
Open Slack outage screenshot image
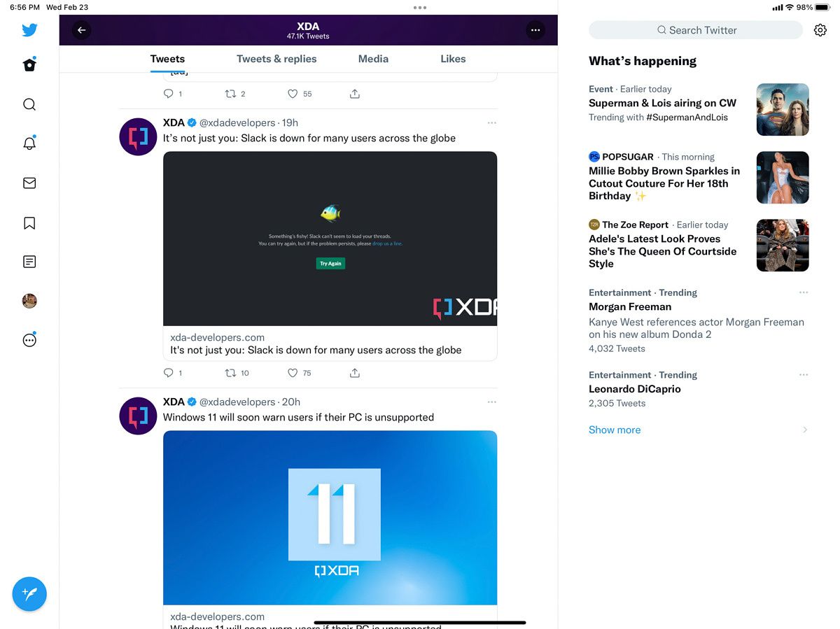[x=330, y=239]
